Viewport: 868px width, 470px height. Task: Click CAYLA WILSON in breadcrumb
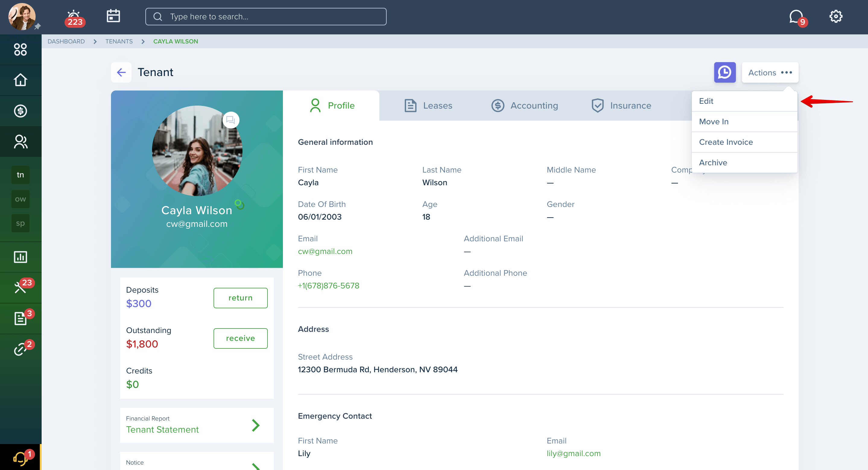(176, 41)
